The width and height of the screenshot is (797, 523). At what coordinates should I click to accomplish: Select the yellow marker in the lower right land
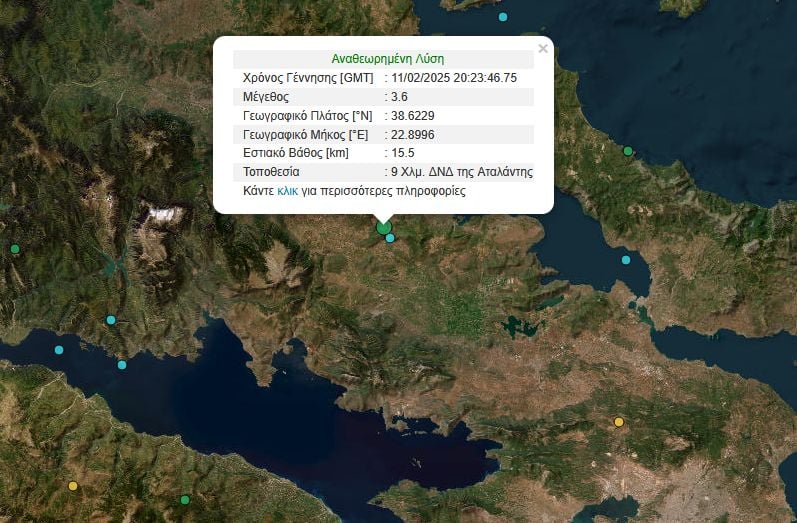pyautogui.click(x=619, y=422)
